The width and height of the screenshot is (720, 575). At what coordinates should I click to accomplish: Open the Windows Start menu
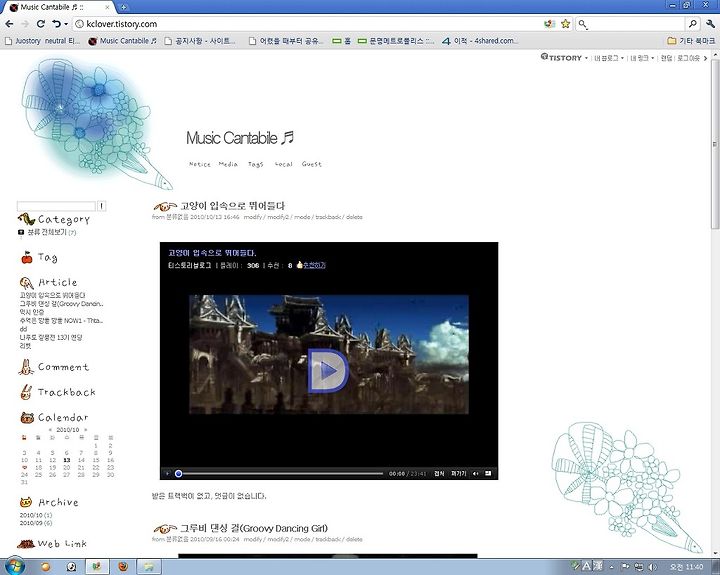(x=15, y=565)
